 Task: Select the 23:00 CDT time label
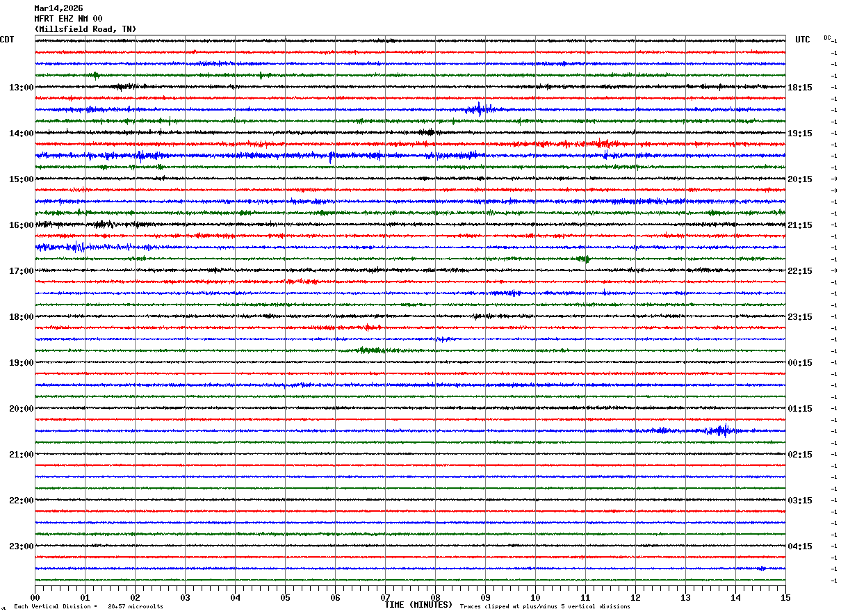pos(22,546)
